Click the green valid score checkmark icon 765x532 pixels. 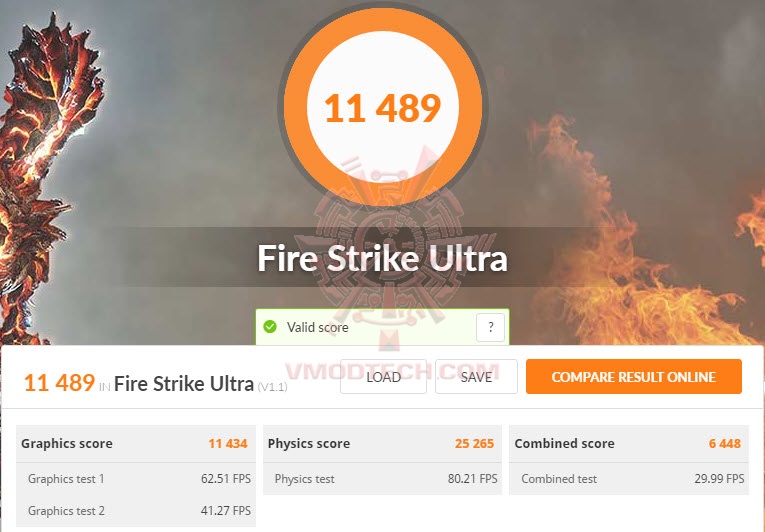click(x=270, y=327)
